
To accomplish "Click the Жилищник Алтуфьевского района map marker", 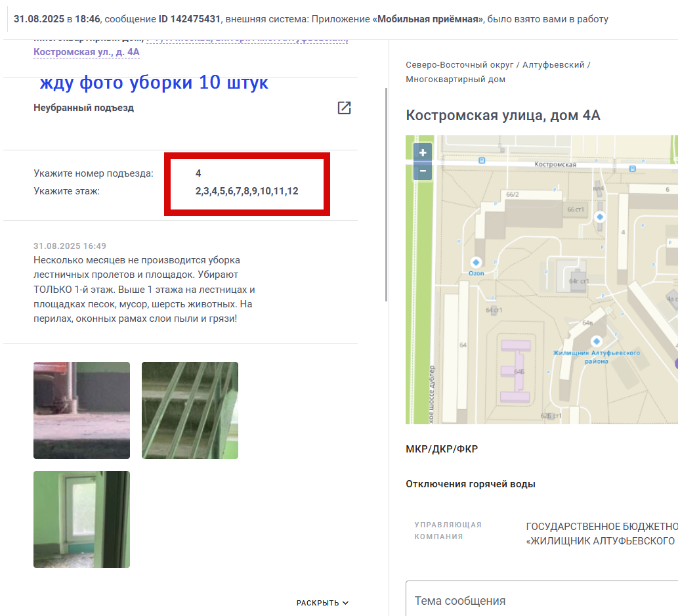I will point(597,341).
